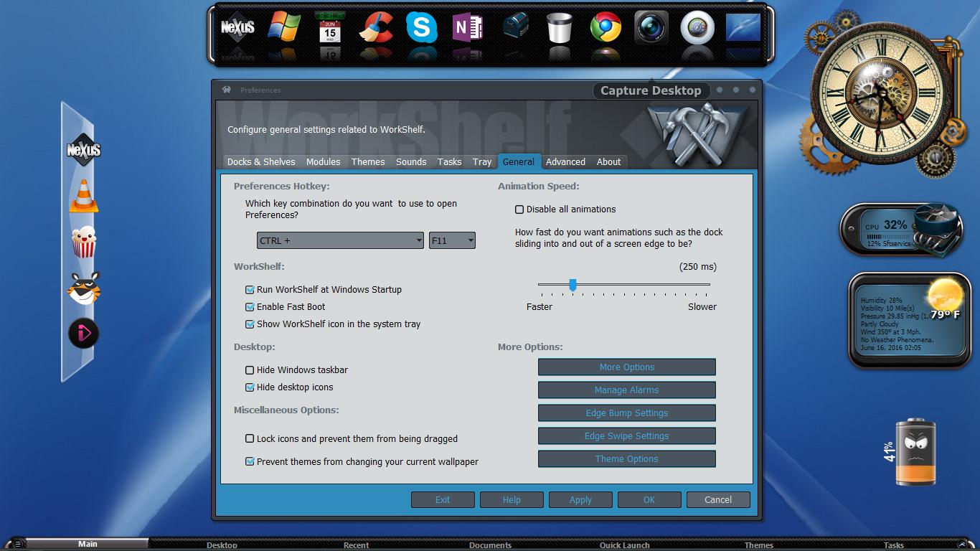The width and height of the screenshot is (980, 551).
Task: Expand the CTRL + modifier dropdown
Action: point(340,241)
